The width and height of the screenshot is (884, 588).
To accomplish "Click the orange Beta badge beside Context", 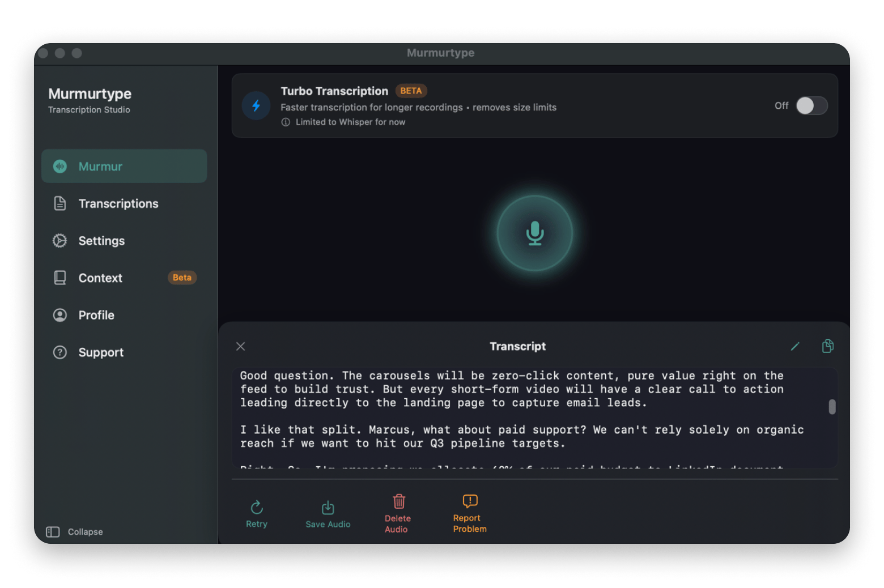I will [182, 278].
